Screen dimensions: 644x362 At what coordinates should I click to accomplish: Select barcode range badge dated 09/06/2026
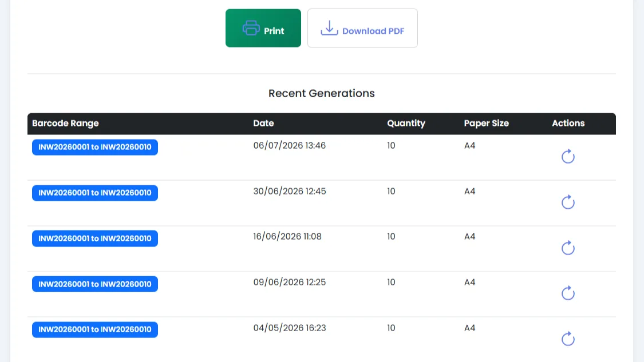(x=95, y=284)
